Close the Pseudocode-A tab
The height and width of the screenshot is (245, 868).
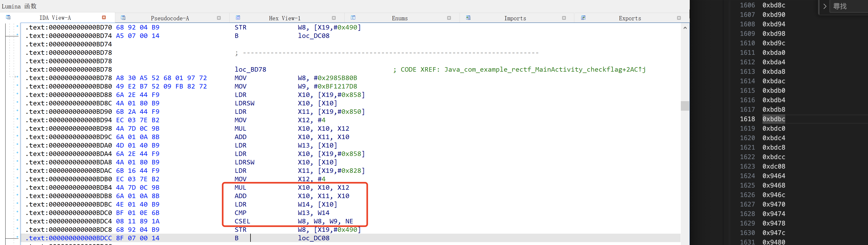(219, 18)
